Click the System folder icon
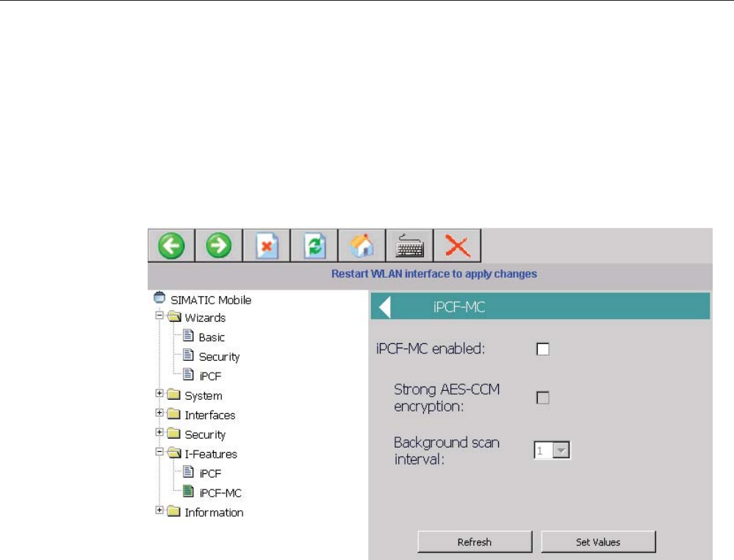 click(173, 394)
